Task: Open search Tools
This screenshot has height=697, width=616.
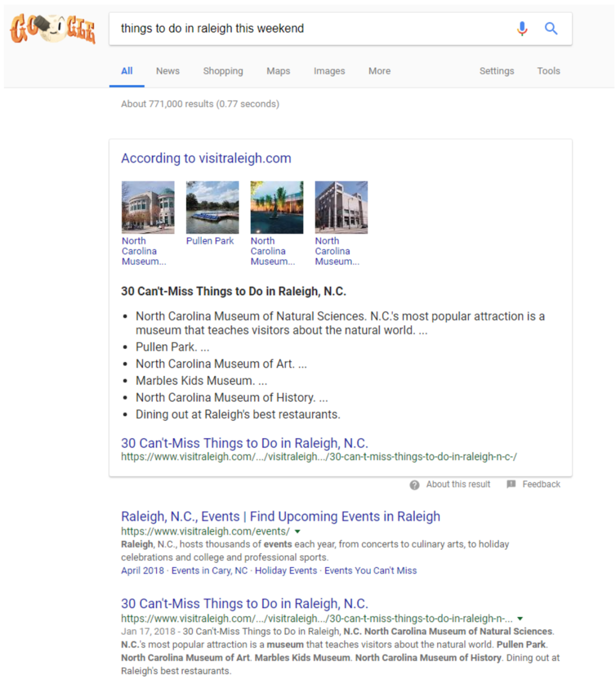Action: pyautogui.click(x=549, y=71)
